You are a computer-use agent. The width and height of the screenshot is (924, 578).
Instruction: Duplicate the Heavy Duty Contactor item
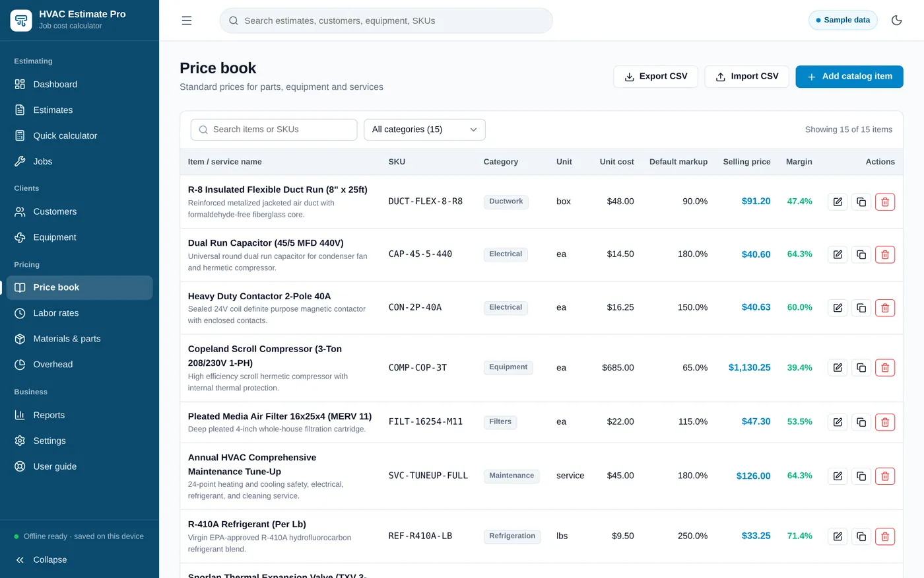[861, 308]
